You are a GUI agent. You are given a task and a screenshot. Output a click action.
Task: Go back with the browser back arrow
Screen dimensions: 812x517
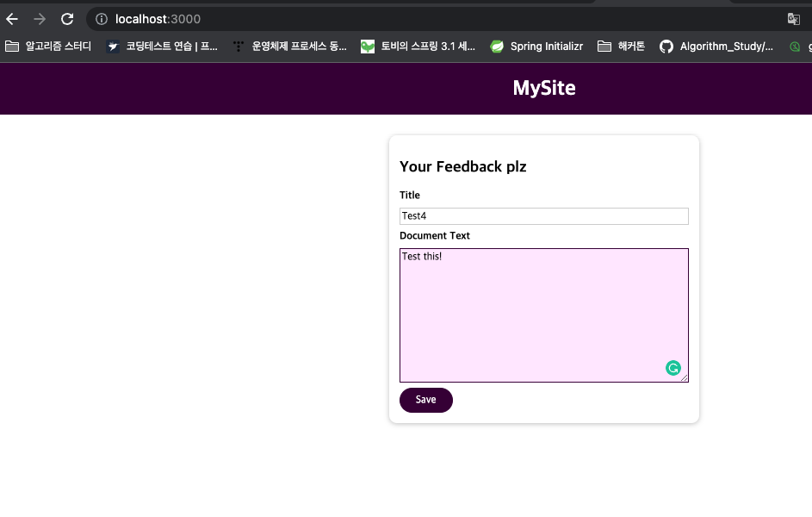tap(12, 19)
